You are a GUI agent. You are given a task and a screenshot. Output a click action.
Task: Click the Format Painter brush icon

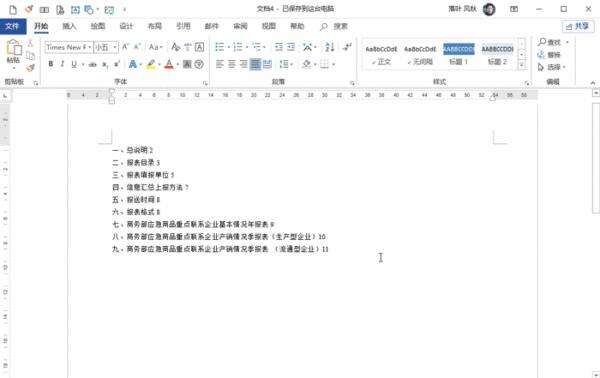(31, 68)
